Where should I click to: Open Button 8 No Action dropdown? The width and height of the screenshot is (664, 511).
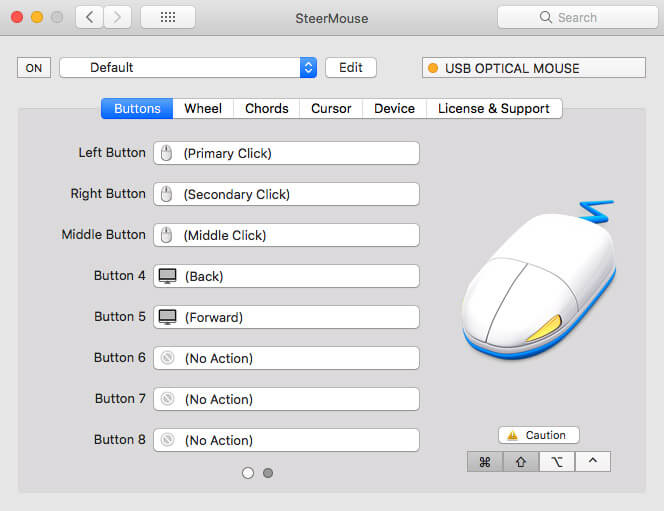tap(286, 440)
